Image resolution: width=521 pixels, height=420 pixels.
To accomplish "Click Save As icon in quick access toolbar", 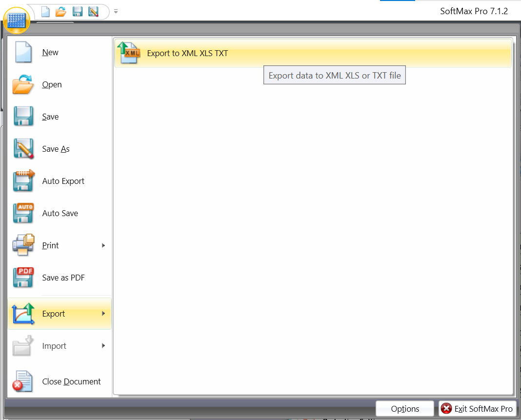I will click(93, 12).
